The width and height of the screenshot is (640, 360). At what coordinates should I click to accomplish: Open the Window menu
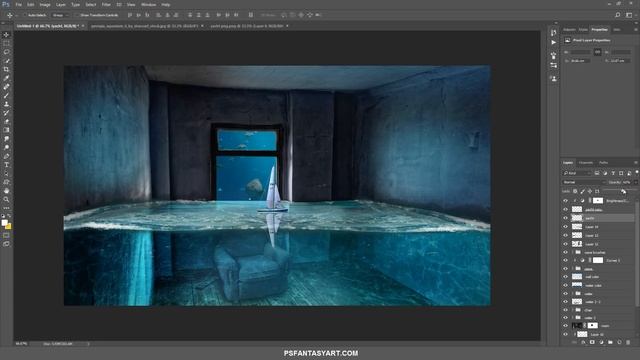148,4
